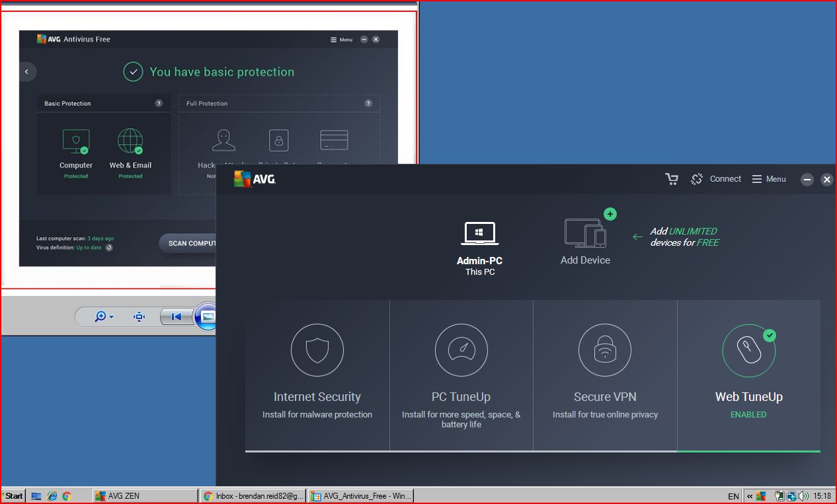Click the volume speaker tray icon
837x504 pixels.
[x=803, y=496]
